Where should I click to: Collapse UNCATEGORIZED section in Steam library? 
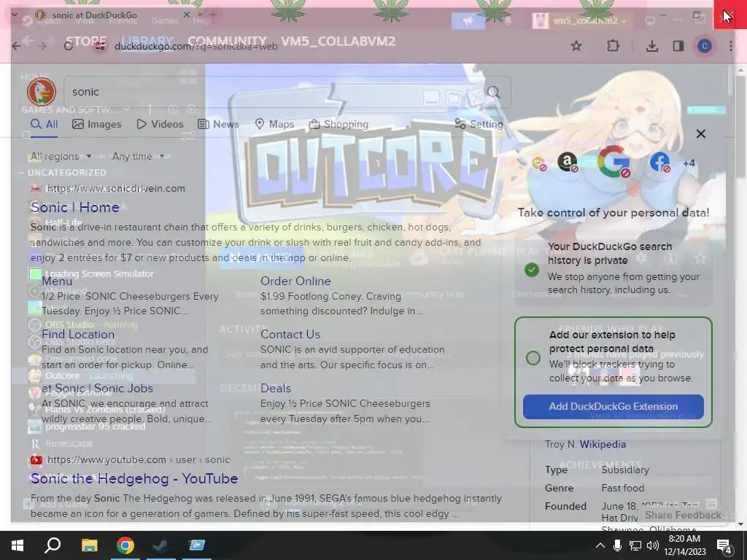click(x=21, y=173)
